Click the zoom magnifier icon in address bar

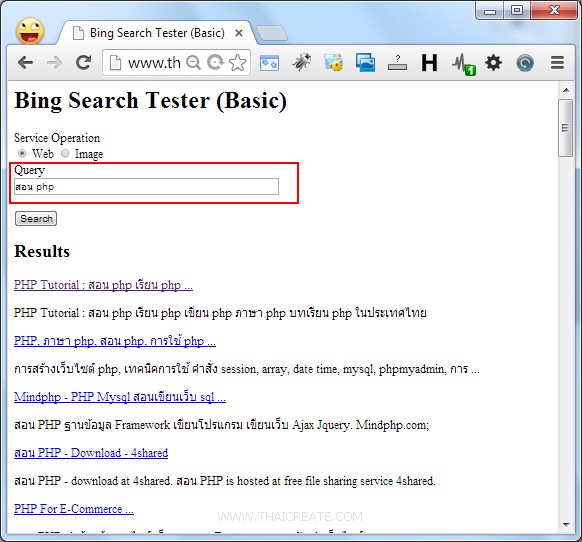pos(193,63)
